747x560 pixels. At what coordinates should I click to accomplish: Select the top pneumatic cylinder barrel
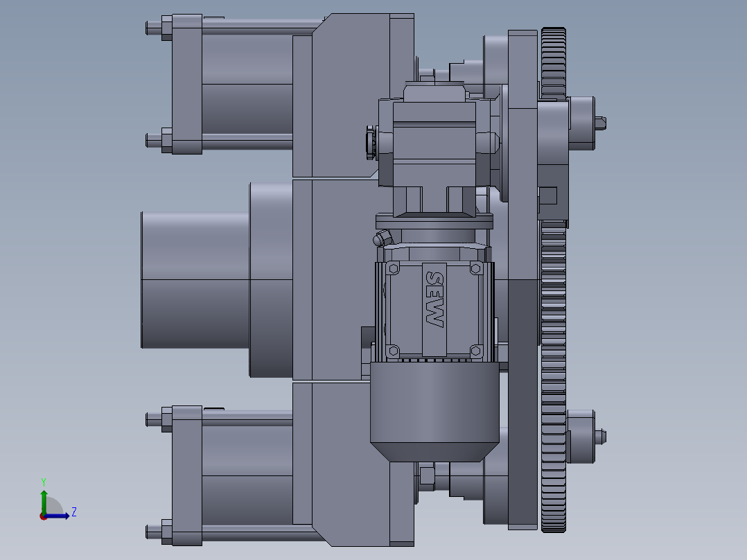click(247, 85)
